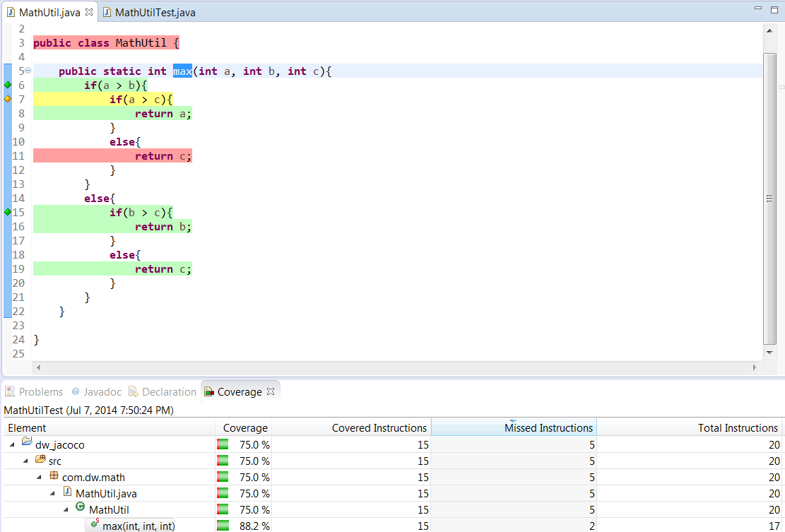Click the yellow 'if(a > c){' line
Viewport: 785px width, 532px height.
(141, 100)
